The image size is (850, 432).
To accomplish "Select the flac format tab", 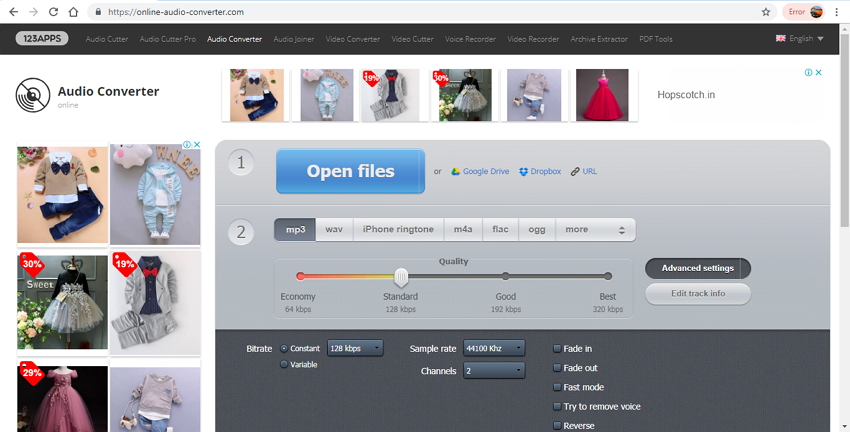I will pyautogui.click(x=500, y=230).
